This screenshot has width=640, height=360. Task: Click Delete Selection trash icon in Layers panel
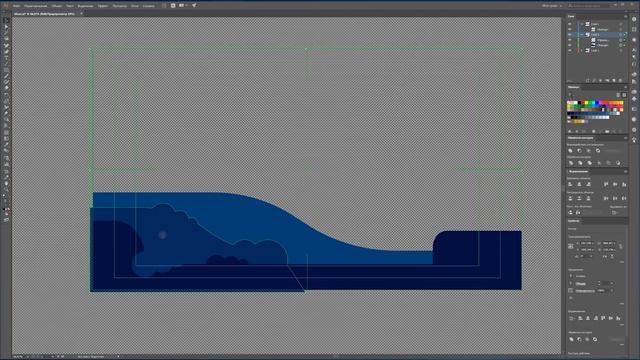pyautogui.click(x=620, y=80)
